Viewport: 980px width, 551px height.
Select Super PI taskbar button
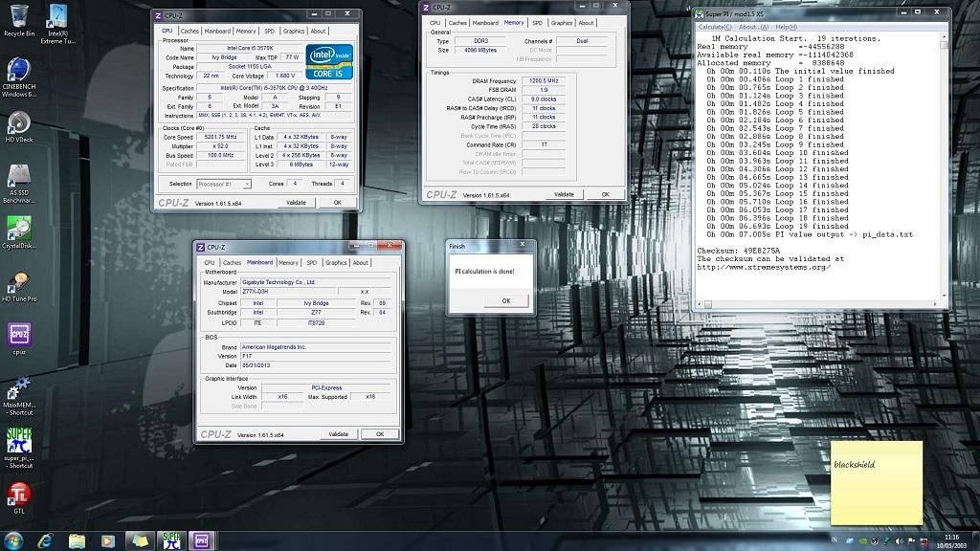point(170,541)
